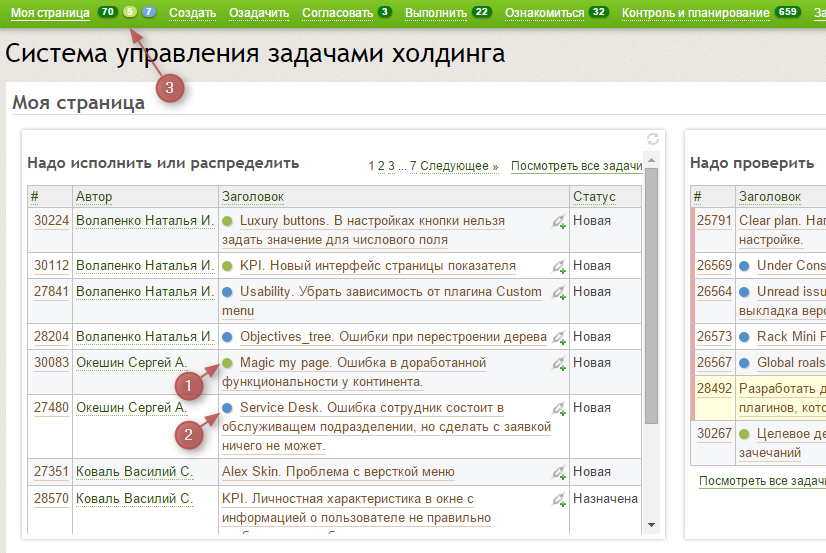
Task: Open task number 25791 Clear plan
Action: [714, 221]
